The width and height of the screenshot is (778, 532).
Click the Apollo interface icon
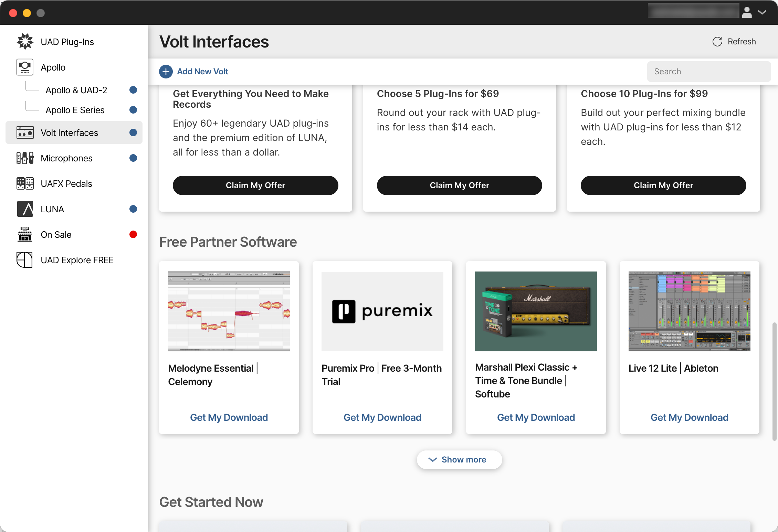tap(25, 67)
